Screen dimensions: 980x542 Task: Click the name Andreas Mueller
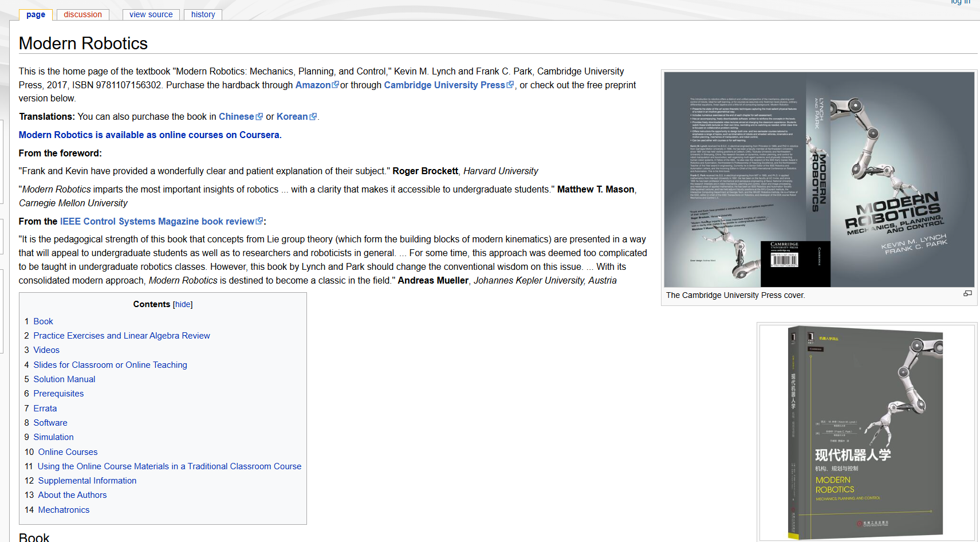click(x=433, y=281)
